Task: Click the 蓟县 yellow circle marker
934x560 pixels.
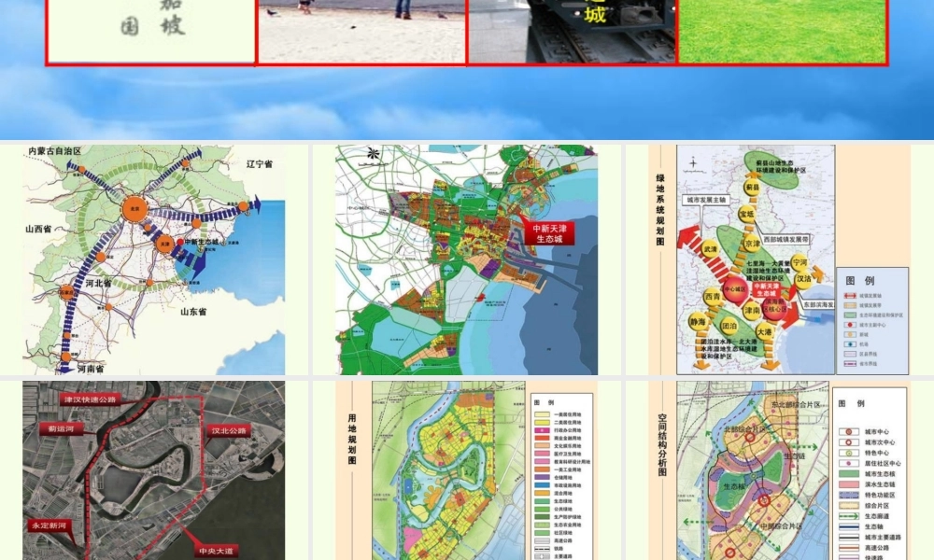Action: click(x=752, y=188)
